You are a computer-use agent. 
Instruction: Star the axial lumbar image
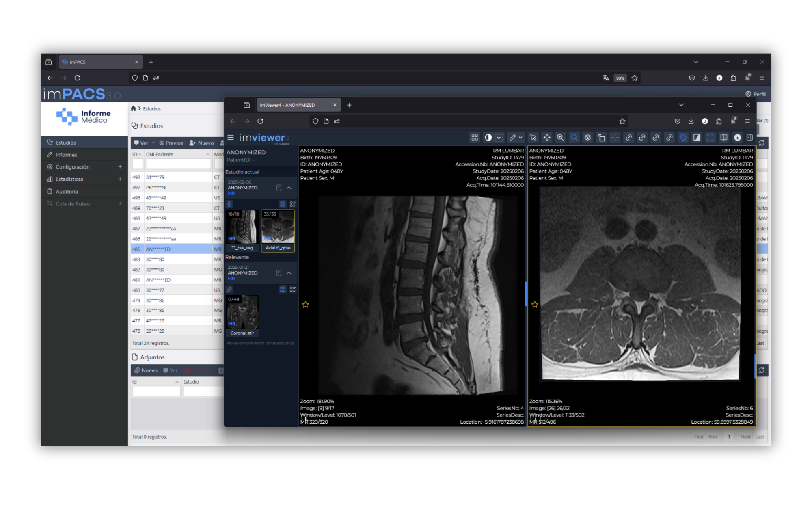(x=535, y=305)
